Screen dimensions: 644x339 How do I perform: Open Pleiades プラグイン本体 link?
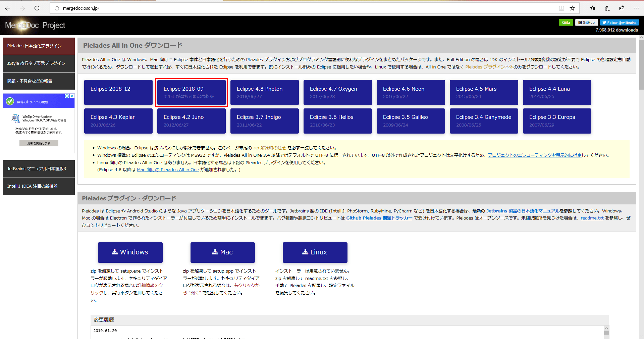tap(489, 67)
